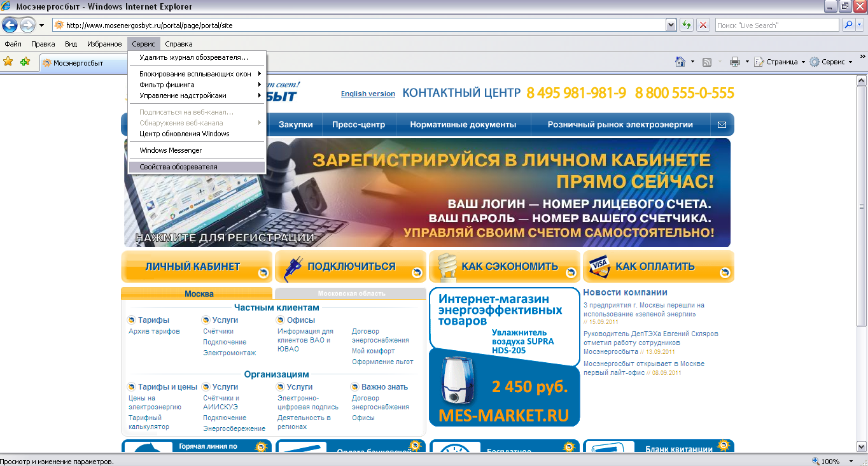Click the Личный кабинет orange button
Screen dimensions: 868x466
click(x=197, y=267)
